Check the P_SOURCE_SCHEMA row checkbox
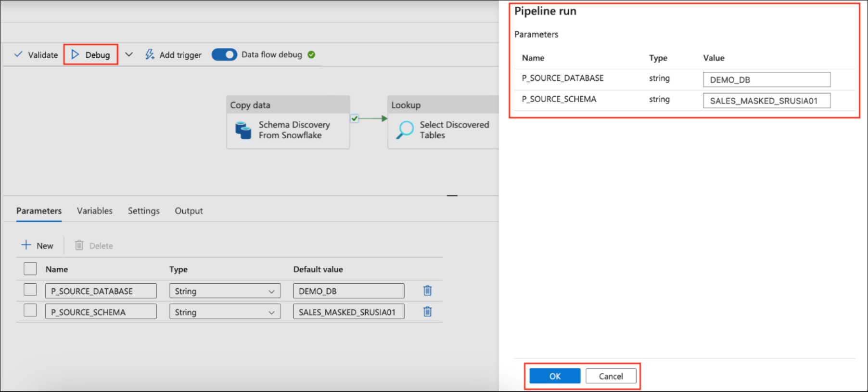This screenshot has width=868, height=392. click(x=30, y=311)
